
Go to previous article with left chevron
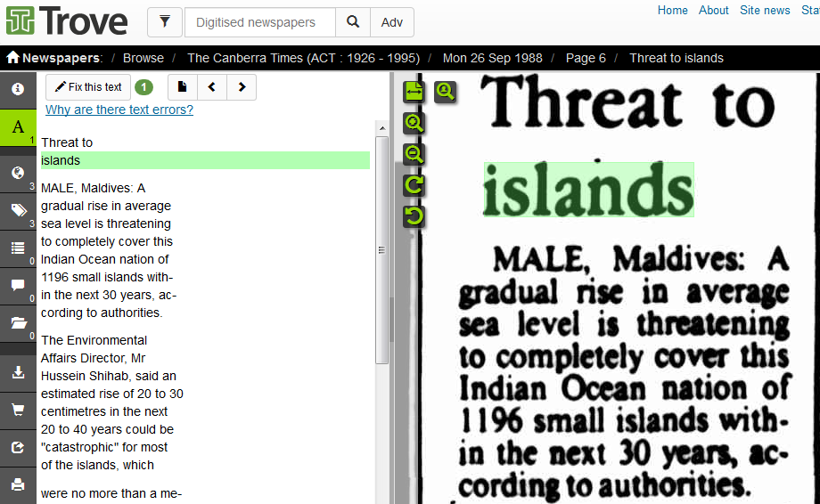[x=212, y=87]
